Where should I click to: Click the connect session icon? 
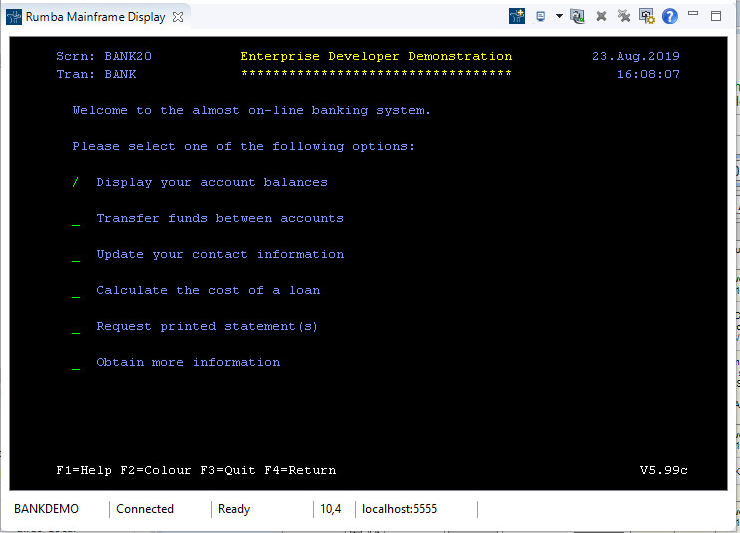coord(577,17)
